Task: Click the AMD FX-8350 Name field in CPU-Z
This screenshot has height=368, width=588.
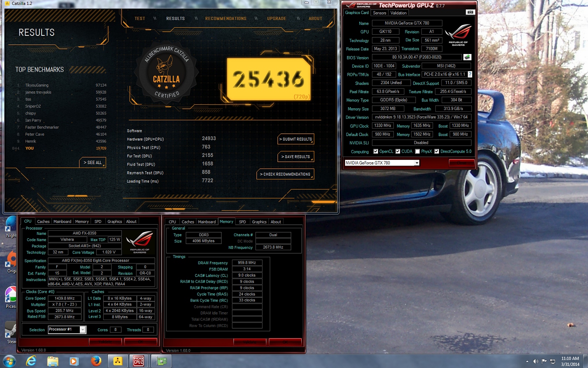Action: coord(85,233)
